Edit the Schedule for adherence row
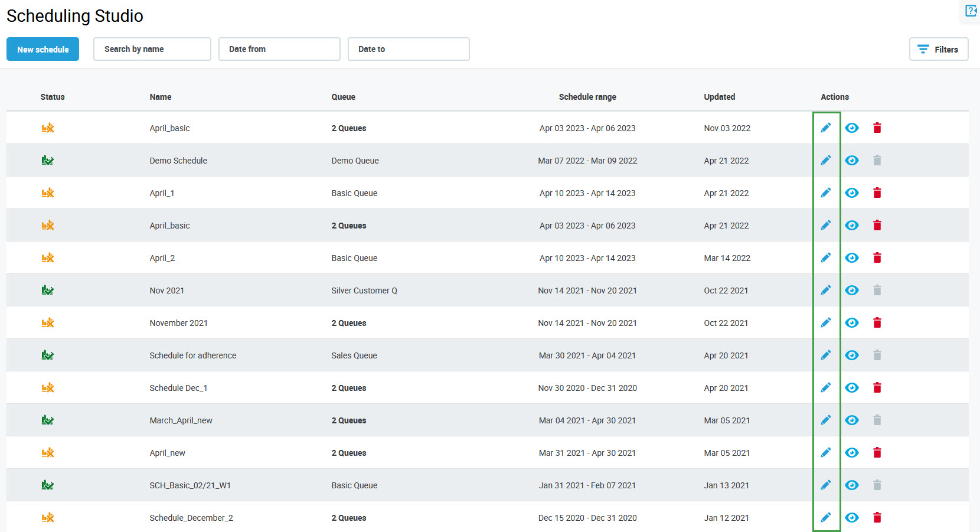This screenshot has height=532, width=980. 825,355
